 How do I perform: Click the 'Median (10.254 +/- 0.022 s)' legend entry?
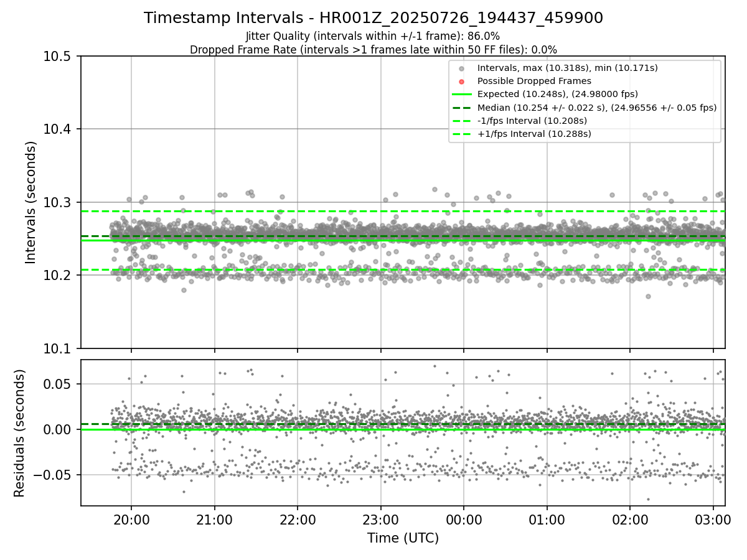point(597,108)
